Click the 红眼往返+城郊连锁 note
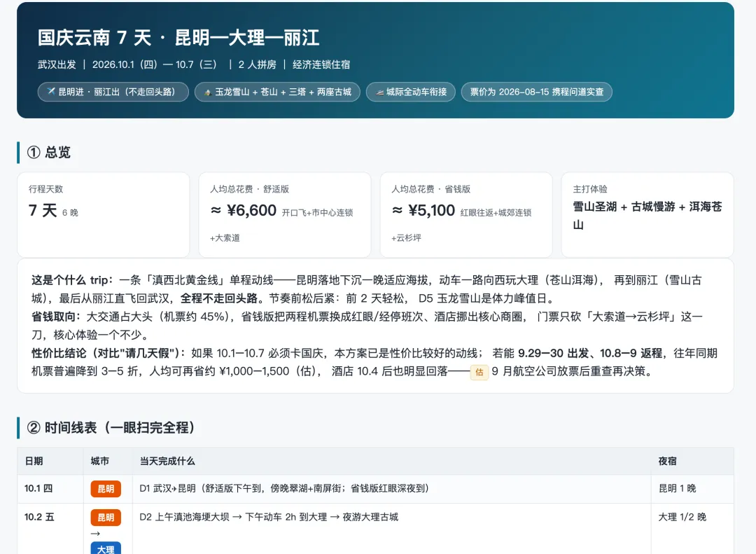This screenshot has height=554, width=756. click(x=496, y=213)
